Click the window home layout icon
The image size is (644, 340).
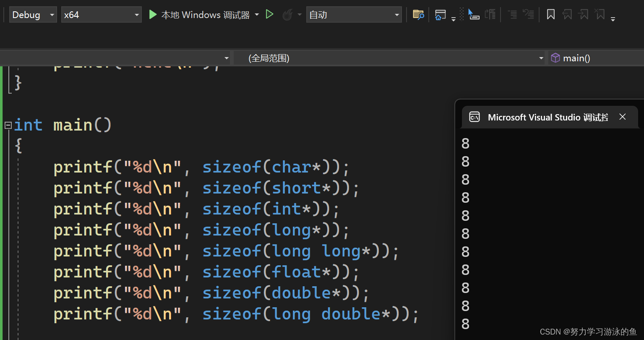[x=440, y=15]
